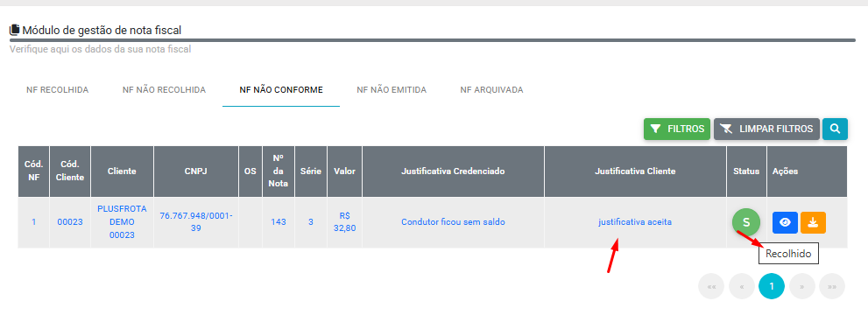
Task: Click the previous page arrow button
Action: (x=742, y=286)
